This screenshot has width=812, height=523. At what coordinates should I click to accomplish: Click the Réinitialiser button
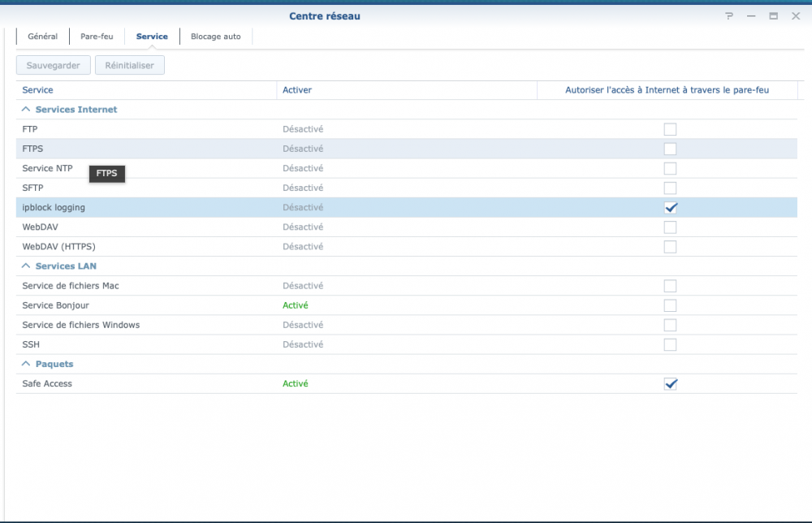[129, 65]
